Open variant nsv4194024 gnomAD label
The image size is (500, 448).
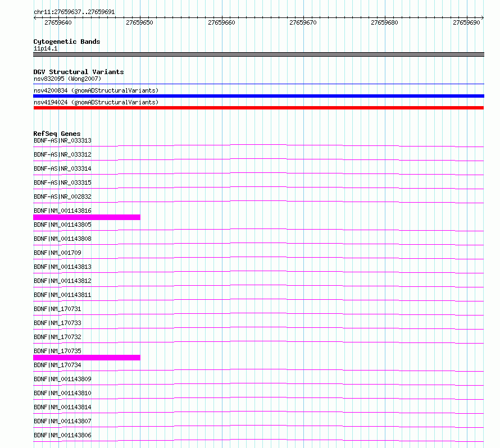pyautogui.click(x=96, y=102)
